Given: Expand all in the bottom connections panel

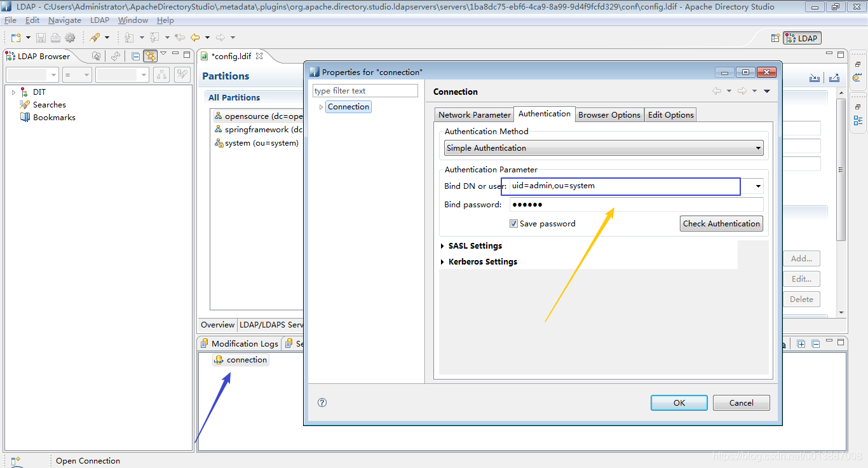Looking at the screenshot, I should pyautogui.click(x=801, y=344).
